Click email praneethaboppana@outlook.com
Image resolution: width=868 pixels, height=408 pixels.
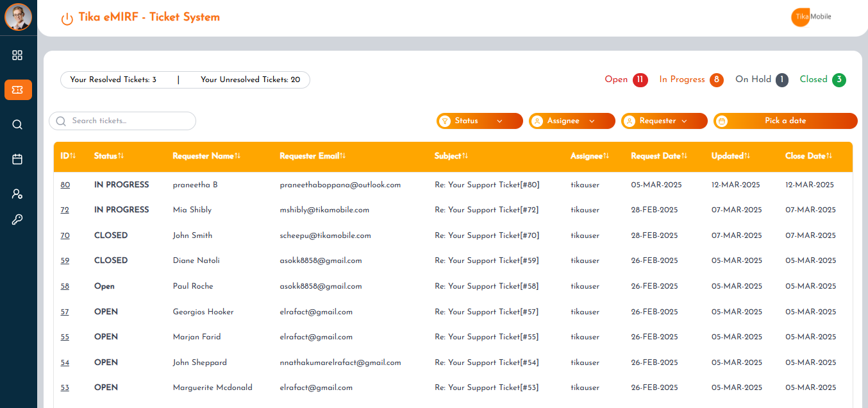(340, 185)
